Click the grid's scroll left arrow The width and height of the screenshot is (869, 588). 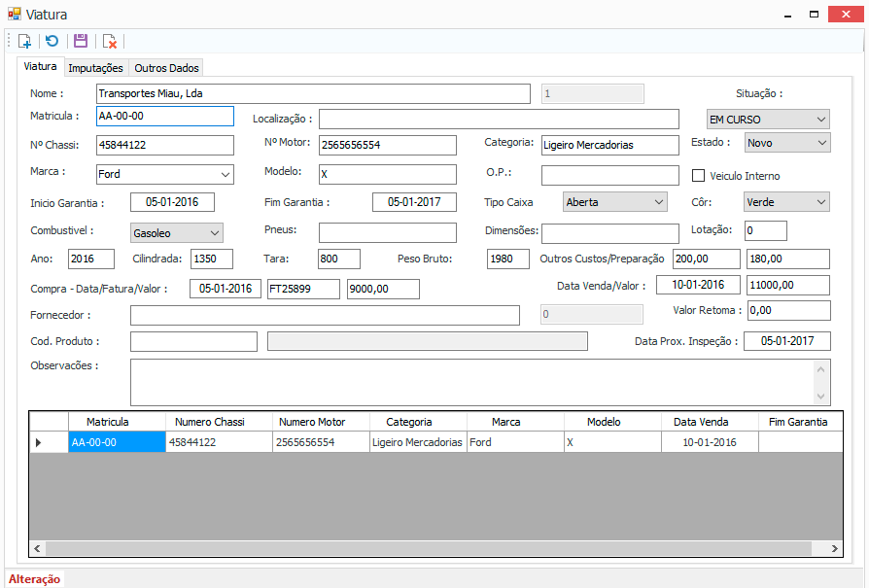pyautogui.click(x=37, y=549)
